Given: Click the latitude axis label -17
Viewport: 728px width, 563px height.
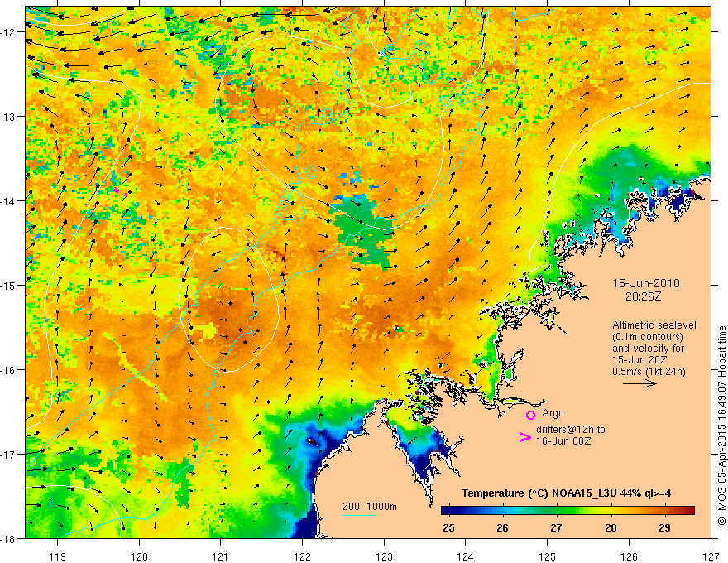Looking at the screenshot, I should coord(9,455).
